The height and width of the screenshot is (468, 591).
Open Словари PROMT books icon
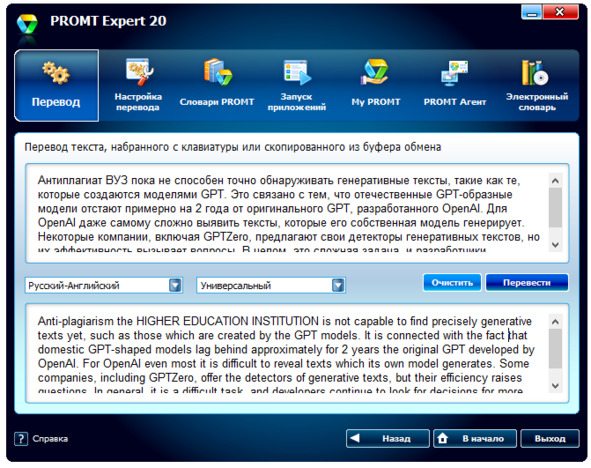click(217, 72)
